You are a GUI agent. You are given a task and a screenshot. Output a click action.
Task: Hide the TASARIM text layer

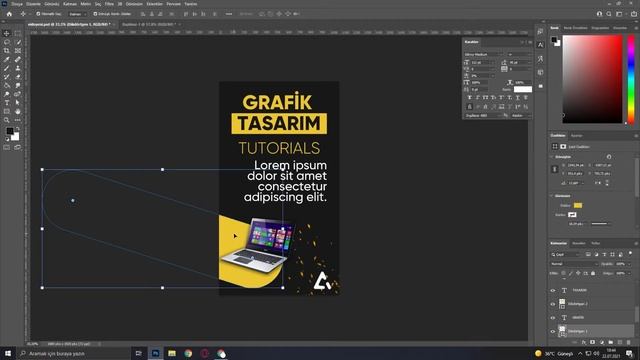pyautogui.click(x=553, y=291)
